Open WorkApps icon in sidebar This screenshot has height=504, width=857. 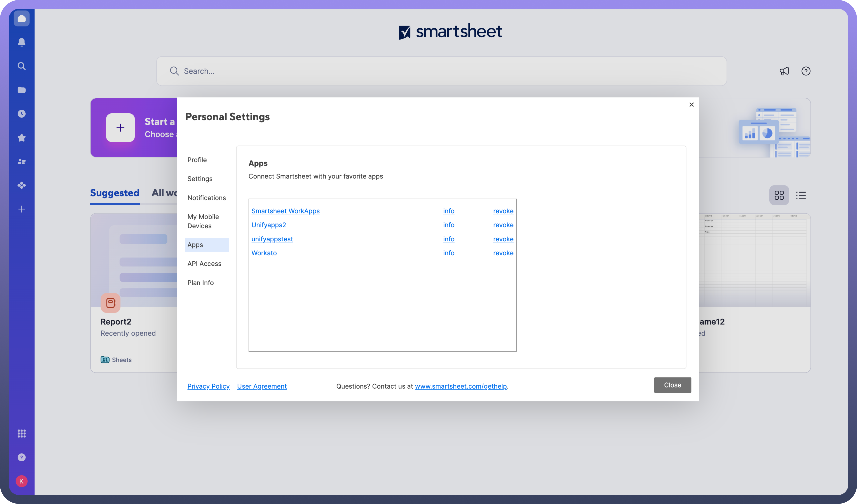(21, 185)
